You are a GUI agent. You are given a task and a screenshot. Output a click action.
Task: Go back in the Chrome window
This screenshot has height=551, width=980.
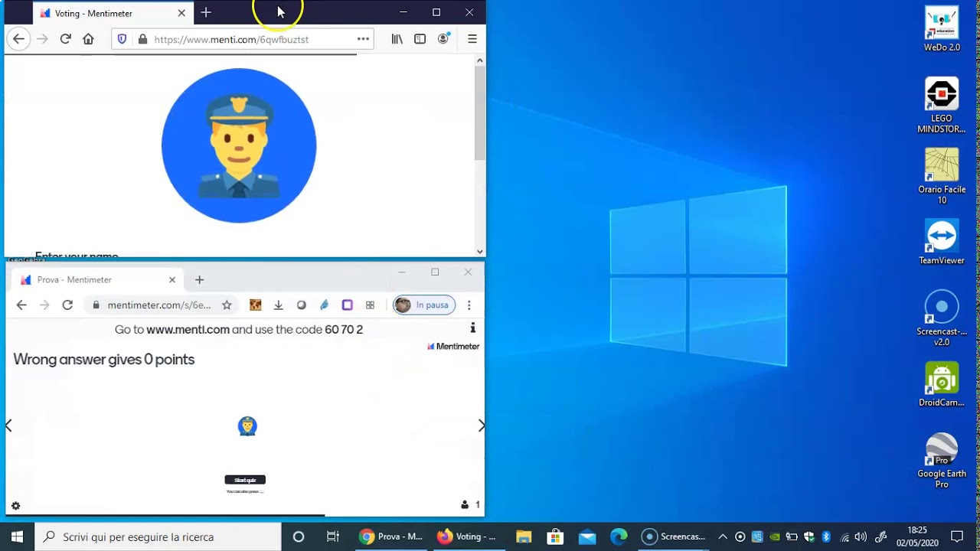[x=21, y=305]
